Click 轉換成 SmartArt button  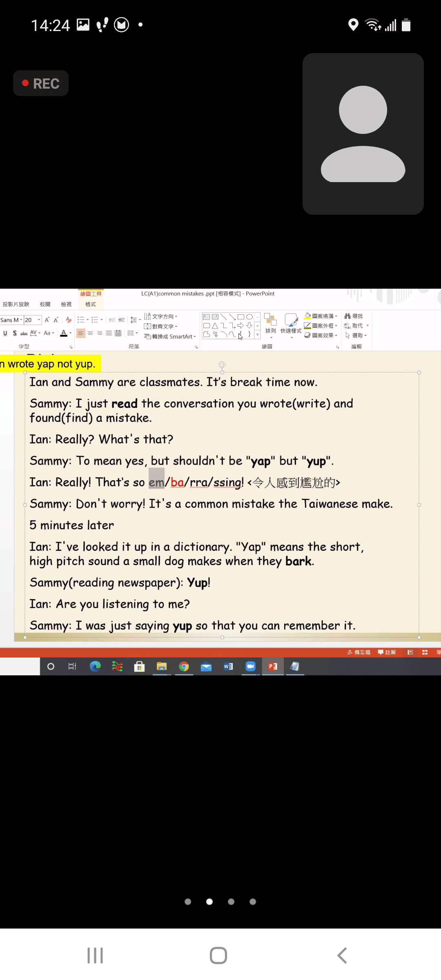[170, 336]
